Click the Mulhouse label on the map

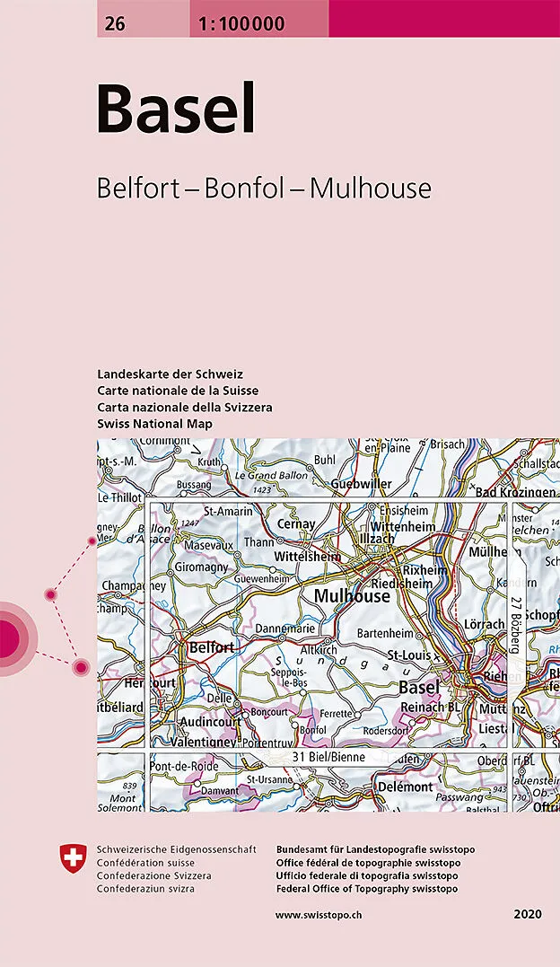pyautogui.click(x=352, y=595)
